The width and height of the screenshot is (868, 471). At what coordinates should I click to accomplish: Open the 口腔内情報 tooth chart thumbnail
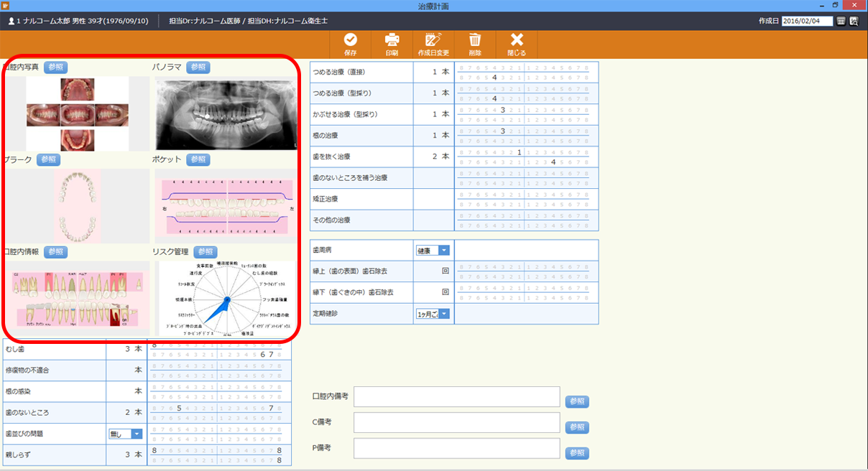tap(78, 299)
